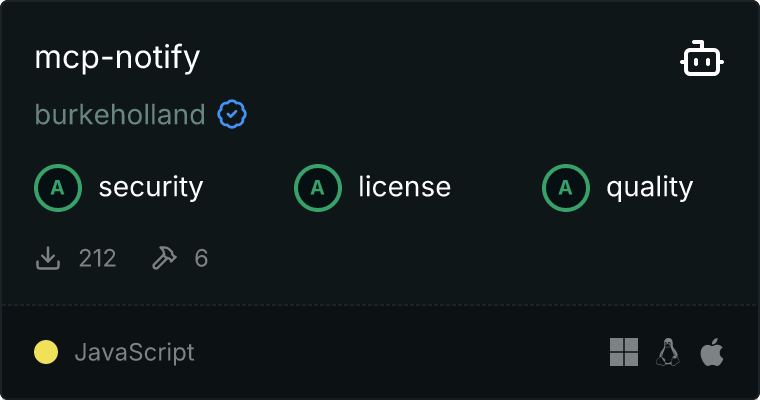Open the burkeholland author name
760x400 pixels.
click(x=120, y=114)
